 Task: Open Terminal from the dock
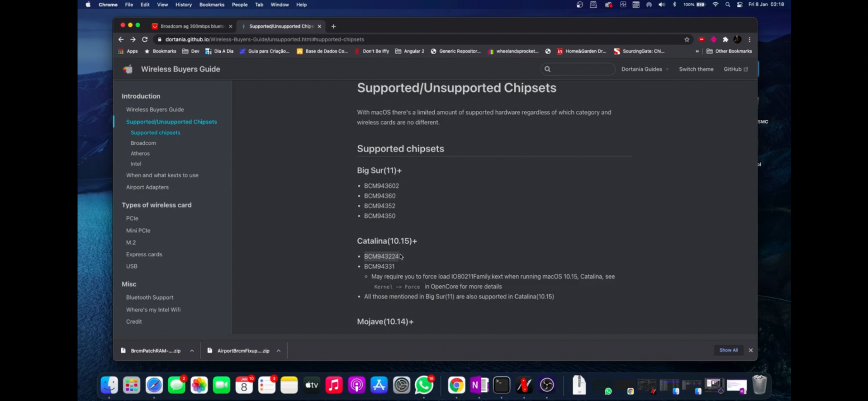[x=502, y=385]
